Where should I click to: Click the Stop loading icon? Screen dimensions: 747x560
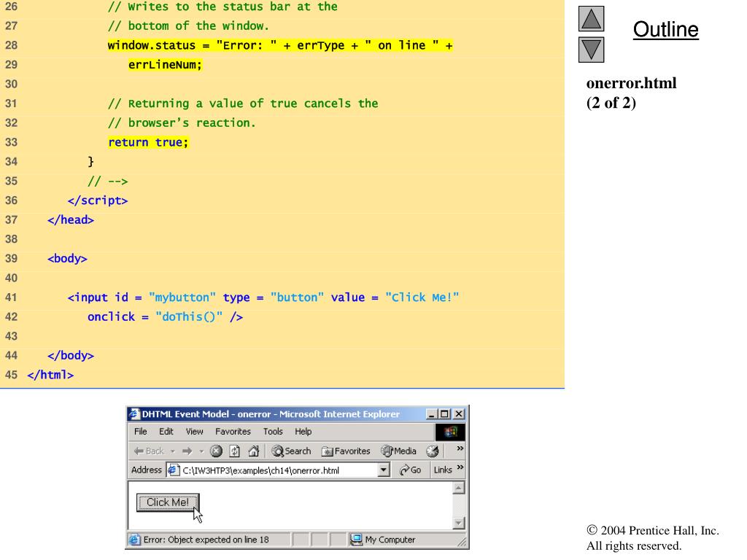tap(216, 451)
